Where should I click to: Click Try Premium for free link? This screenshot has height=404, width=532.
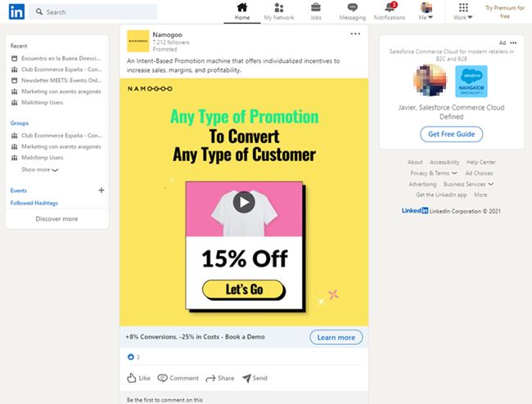tap(505, 12)
